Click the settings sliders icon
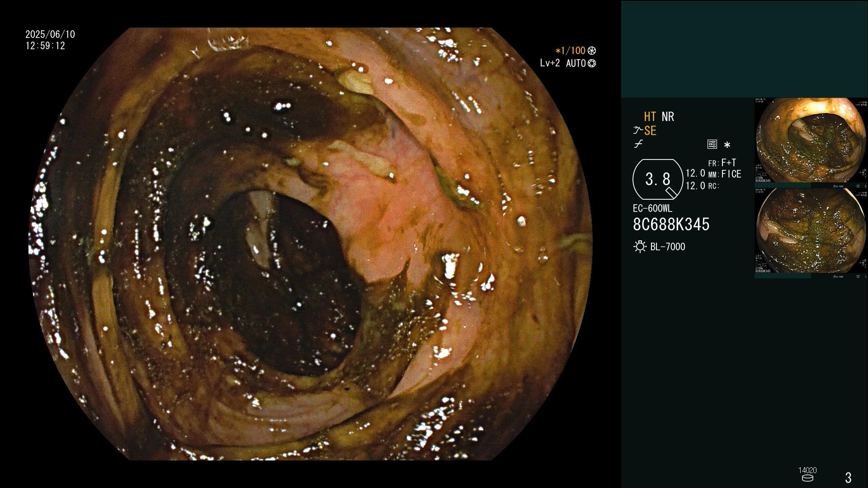The image size is (868, 488). point(712,145)
